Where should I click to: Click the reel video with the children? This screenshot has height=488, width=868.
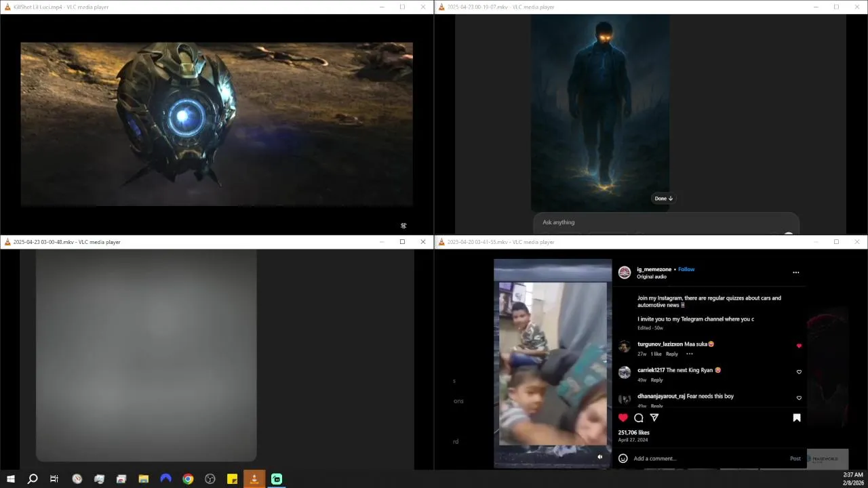click(553, 363)
